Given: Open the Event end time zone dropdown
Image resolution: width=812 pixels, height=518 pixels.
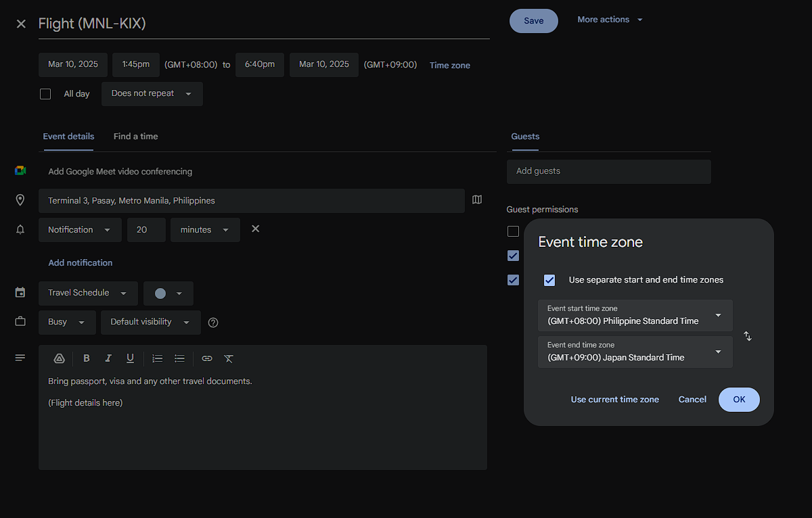Looking at the screenshot, I should (635, 352).
